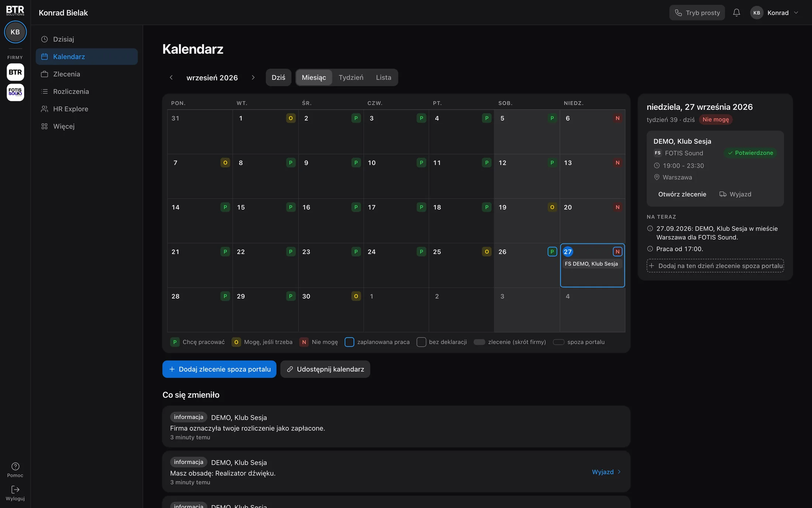Go to next month arrow
The width and height of the screenshot is (812, 508).
(253, 78)
